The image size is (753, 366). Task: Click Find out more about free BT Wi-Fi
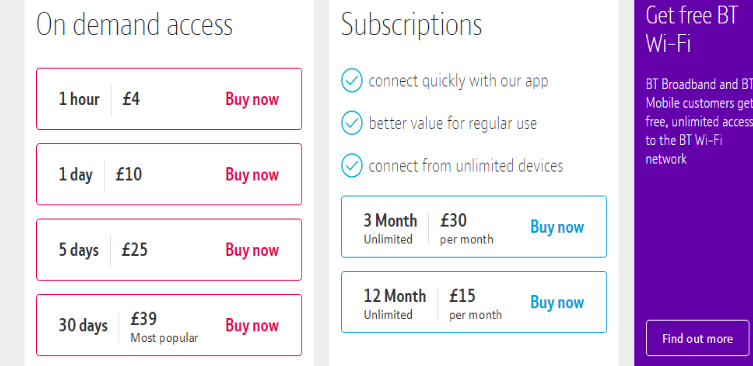pyautogui.click(x=697, y=338)
